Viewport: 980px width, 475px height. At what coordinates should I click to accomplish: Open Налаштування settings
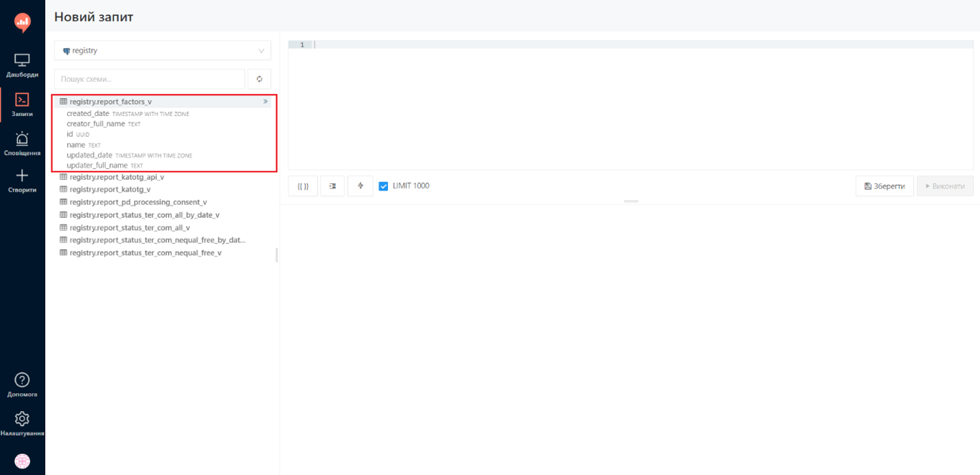click(22, 423)
